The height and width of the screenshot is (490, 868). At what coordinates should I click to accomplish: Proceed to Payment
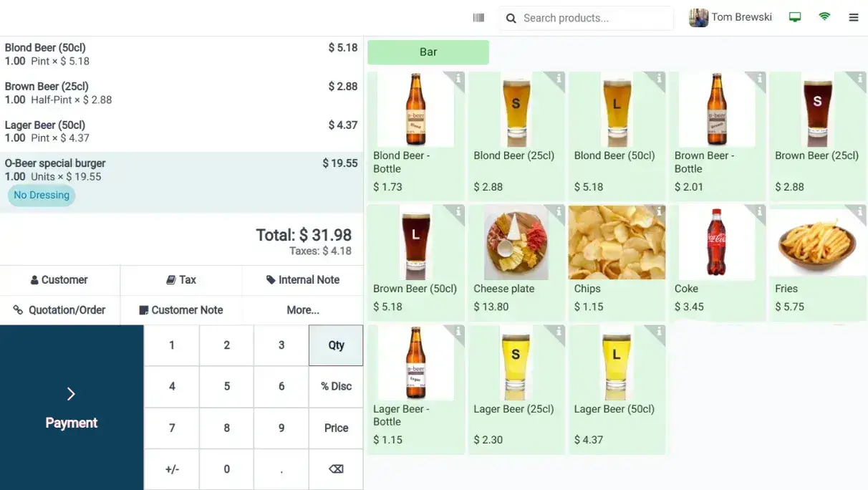(72, 408)
